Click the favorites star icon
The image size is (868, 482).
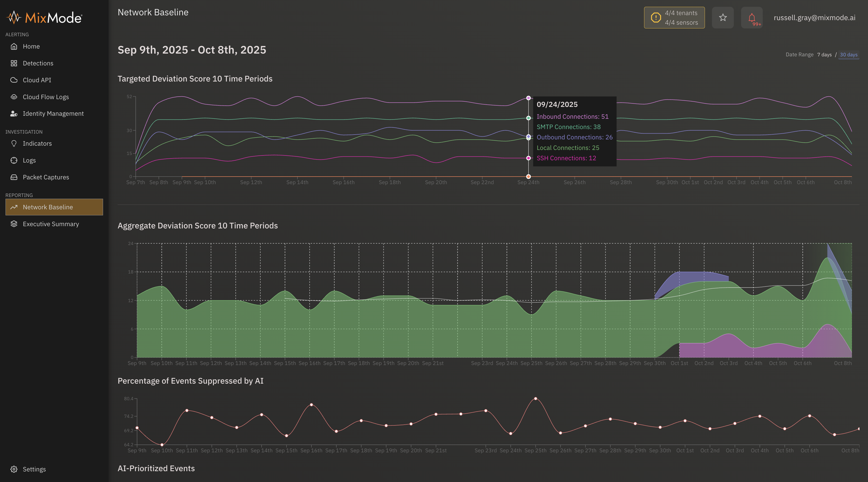pyautogui.click(x=722, y=18)
